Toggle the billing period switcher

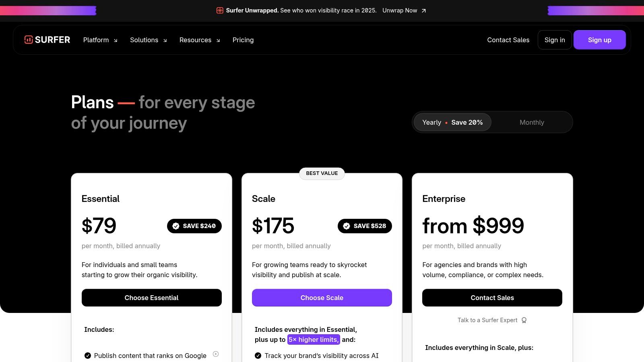(492, 122)
